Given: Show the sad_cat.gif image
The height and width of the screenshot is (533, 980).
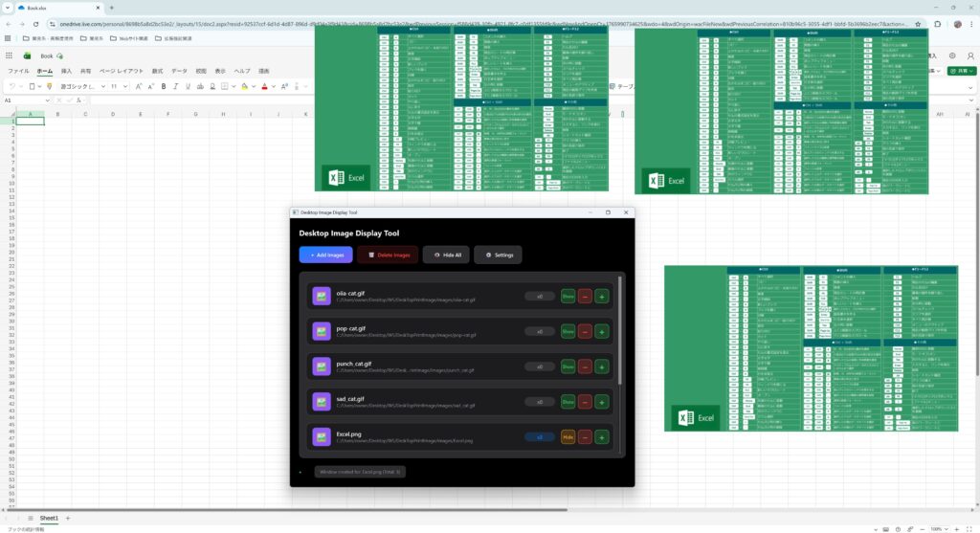Looking at the screenshot, I should tap(568, 402).
